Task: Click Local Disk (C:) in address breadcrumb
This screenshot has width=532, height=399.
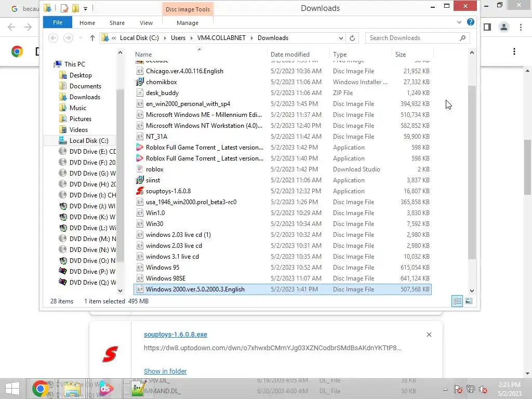Action: click(x=139, y=38)
